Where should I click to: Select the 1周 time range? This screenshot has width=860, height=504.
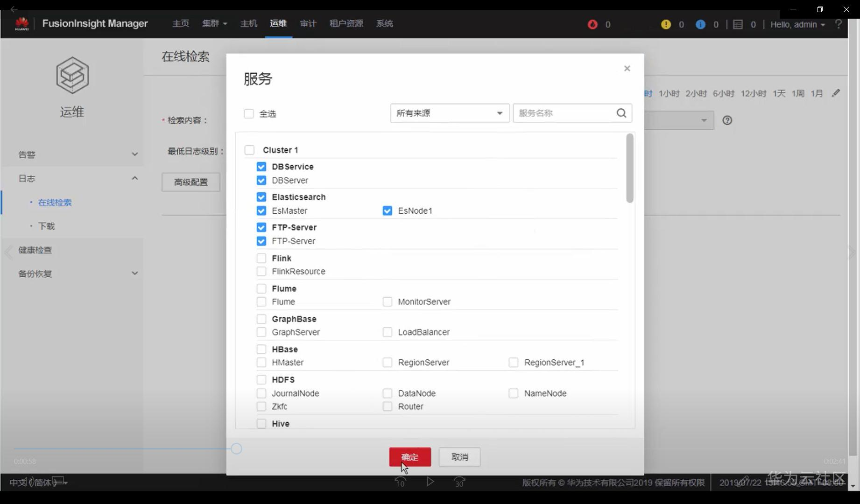pos(798,94)
